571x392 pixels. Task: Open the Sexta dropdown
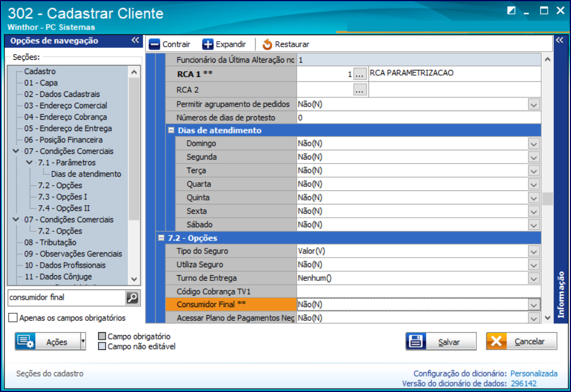534,211
